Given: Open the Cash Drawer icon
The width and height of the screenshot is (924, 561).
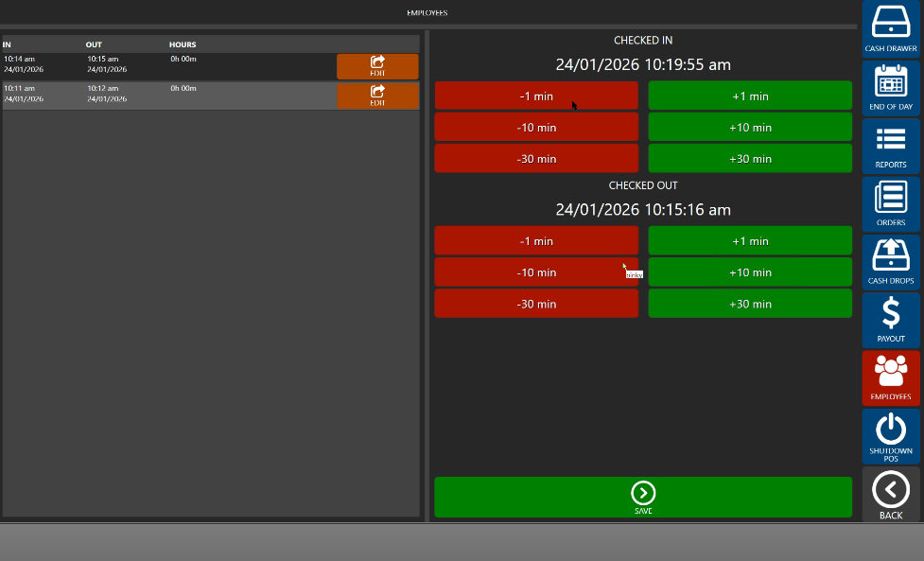Looking at the screenshot, I should pos(890,28).
